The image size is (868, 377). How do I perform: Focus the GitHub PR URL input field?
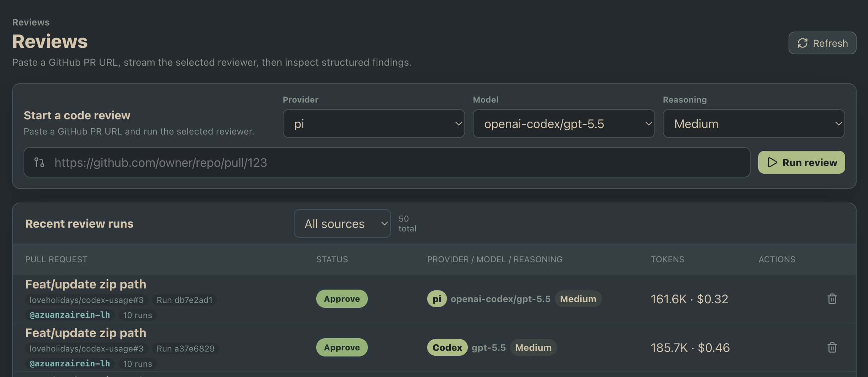(x=387, y=162)
